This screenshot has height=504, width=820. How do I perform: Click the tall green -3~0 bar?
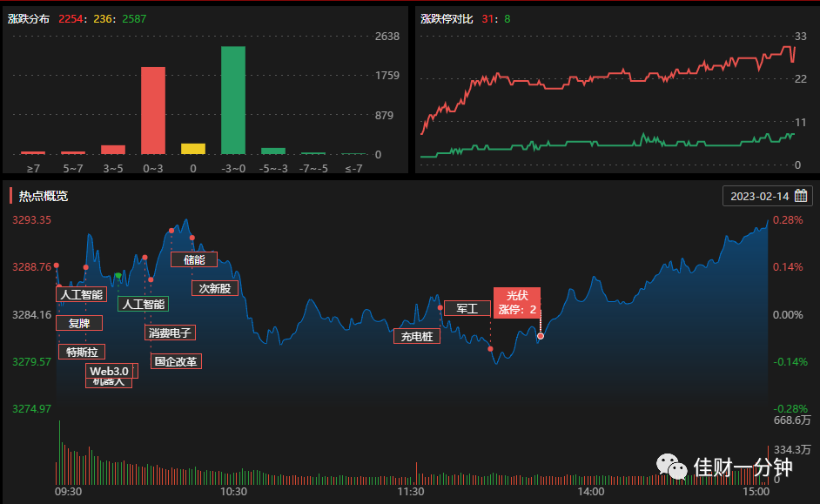point(233,100)
